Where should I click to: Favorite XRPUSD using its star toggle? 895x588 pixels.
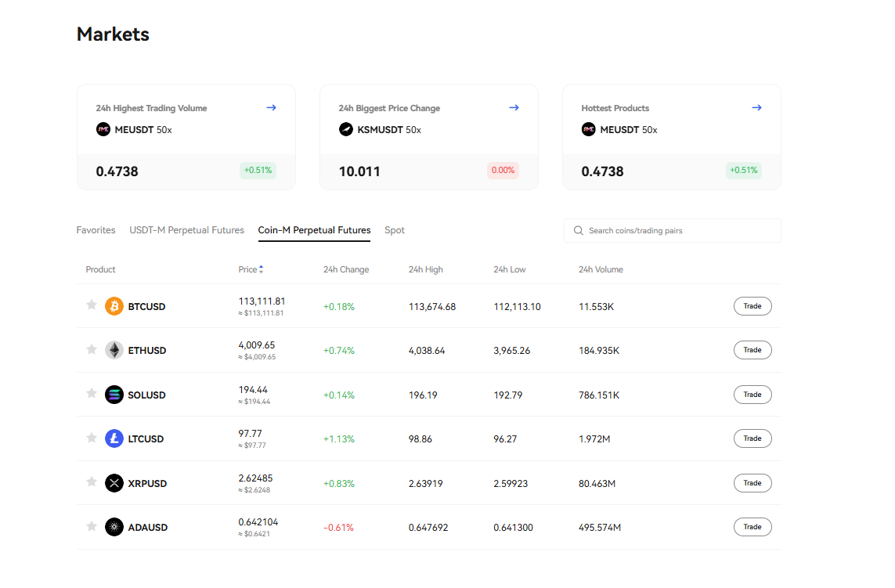(x=91, y=483)
